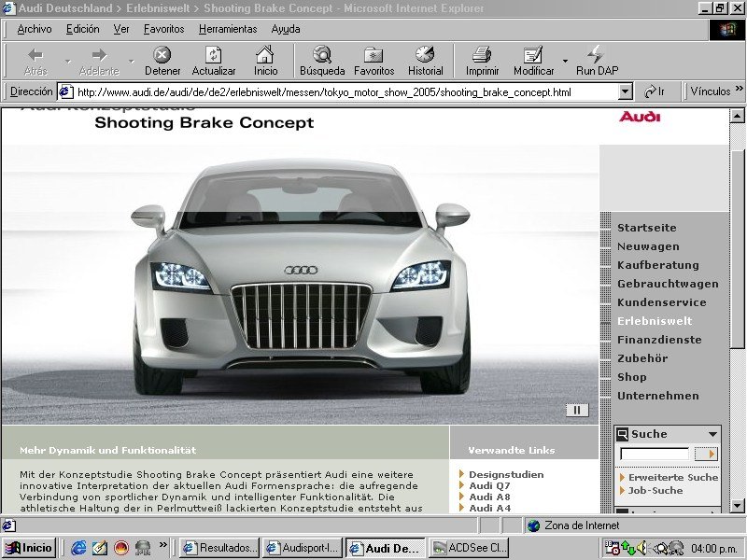Image resolution: width=747 pixels, height=560 pixels.
Task: Click the page scrollbar up arrow
Action: (x=737, y=116)
